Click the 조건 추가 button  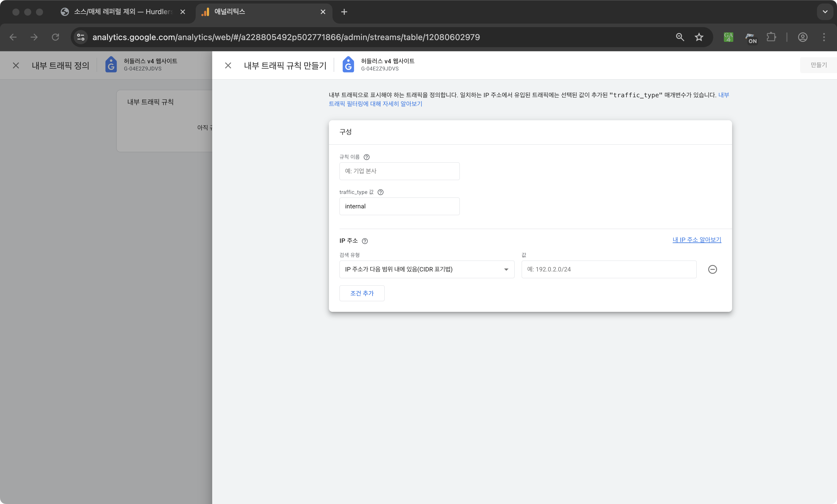coord(362,293)
